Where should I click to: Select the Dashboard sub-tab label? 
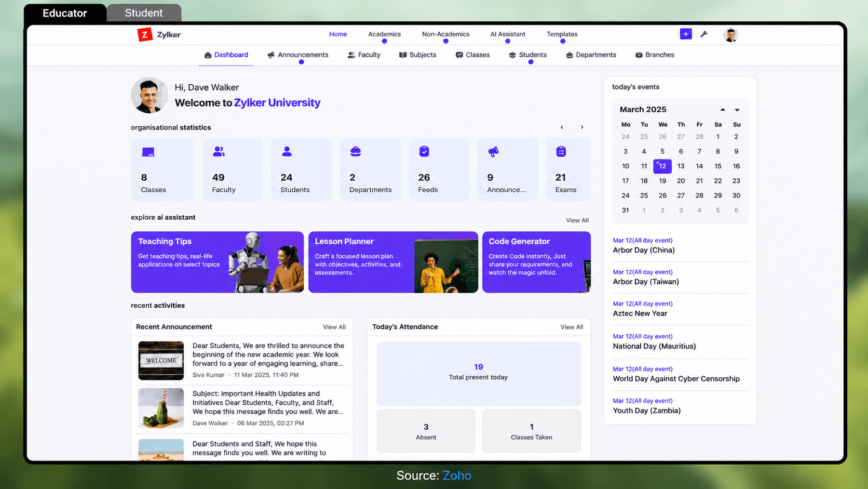231,55
